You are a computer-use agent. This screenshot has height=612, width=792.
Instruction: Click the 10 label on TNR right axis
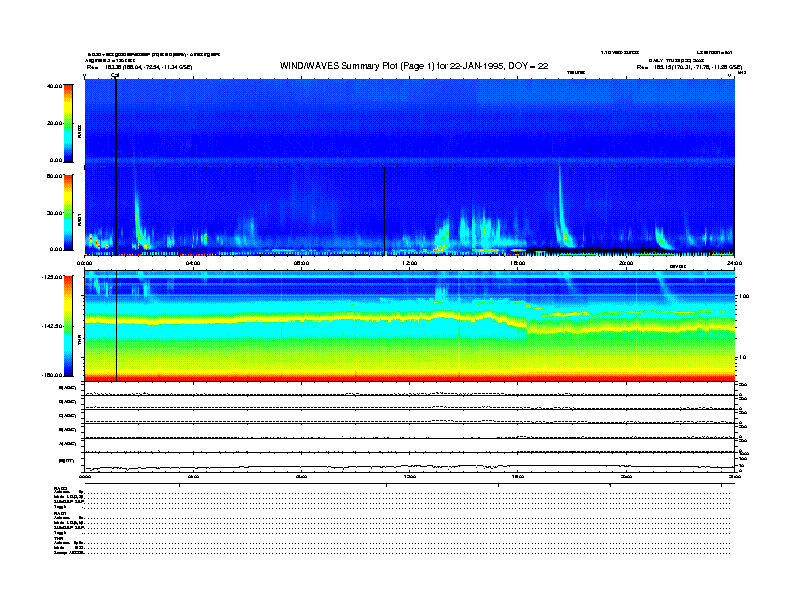(x=742, y=358)
